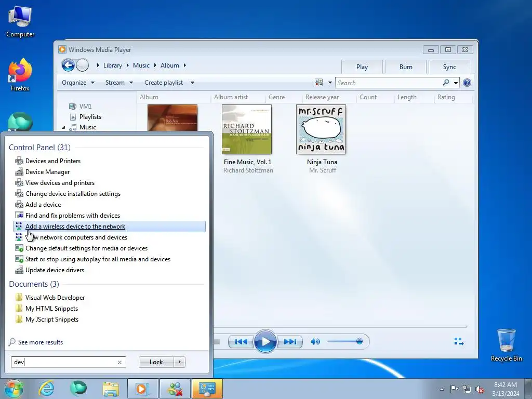Click the Library breadcrumb
Image resolution: width=532 pixels, height=399 pixels.
pyautogui.click(x=113, y=65)
